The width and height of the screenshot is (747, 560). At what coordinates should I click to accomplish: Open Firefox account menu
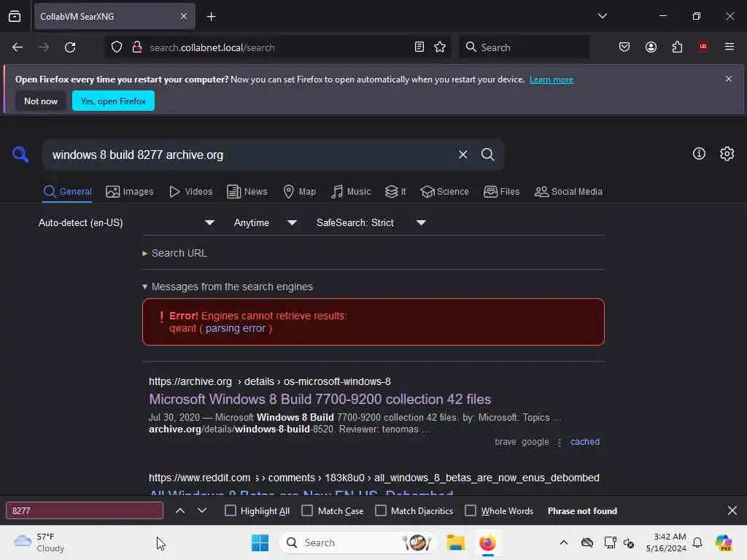point(651,47)
